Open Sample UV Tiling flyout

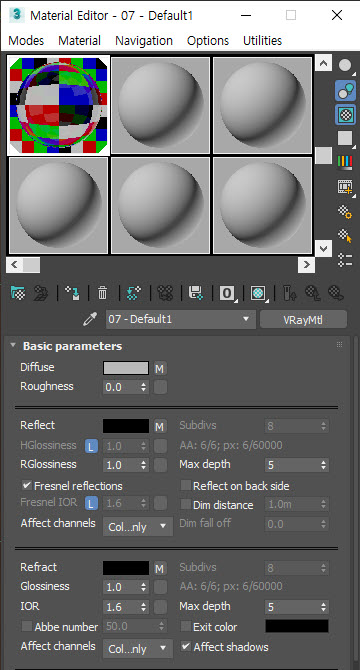[345, 138]
